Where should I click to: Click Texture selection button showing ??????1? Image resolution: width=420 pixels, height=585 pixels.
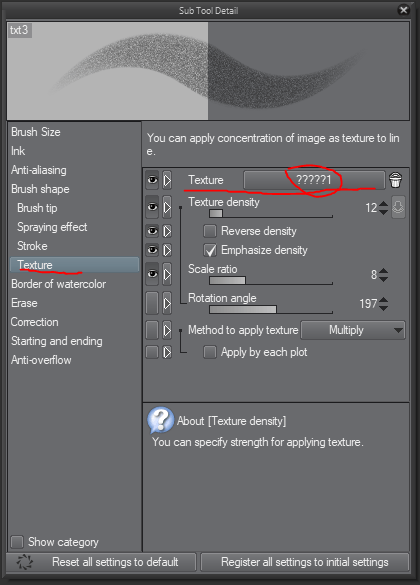coord(314,180)
